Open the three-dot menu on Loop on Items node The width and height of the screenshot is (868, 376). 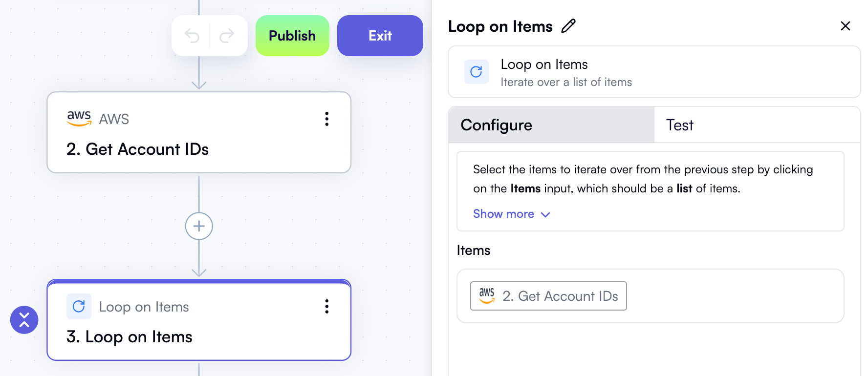[x=326, y=306]
